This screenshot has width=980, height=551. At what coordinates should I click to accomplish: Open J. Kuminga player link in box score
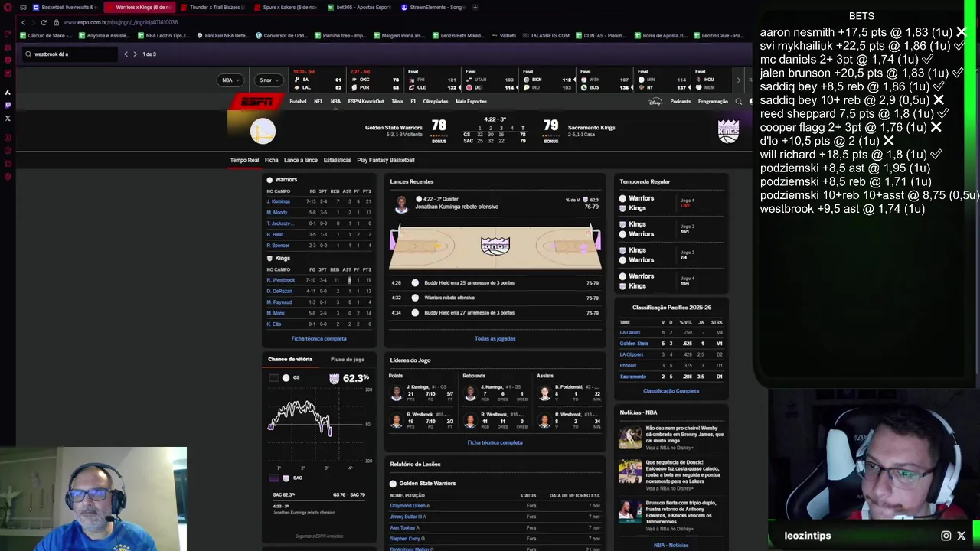278,201
